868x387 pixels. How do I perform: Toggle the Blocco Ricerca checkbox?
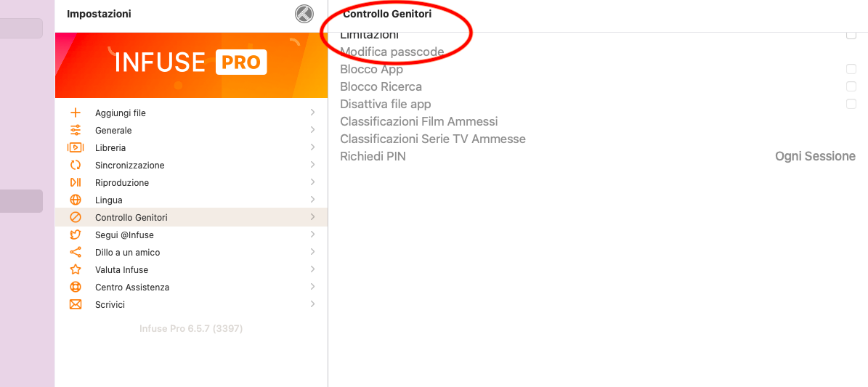[x=851, y=86]
